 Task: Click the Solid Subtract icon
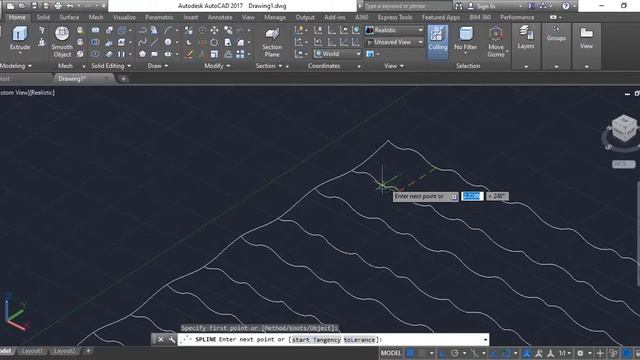[95, 42]
